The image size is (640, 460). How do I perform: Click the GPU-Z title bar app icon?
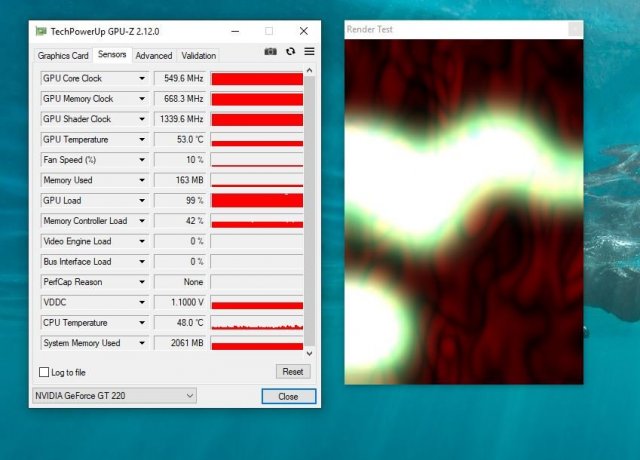pos(40,31)
